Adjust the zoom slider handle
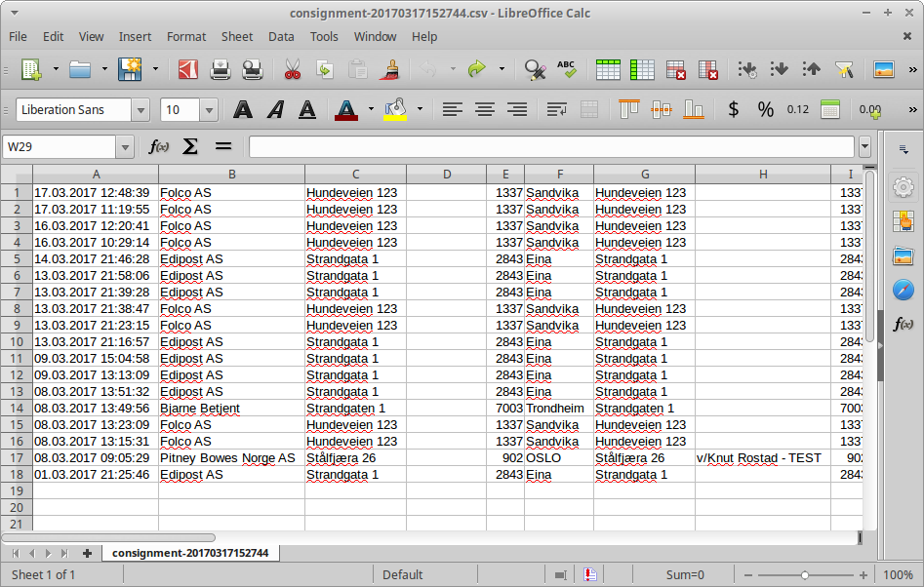This screenshot has height=587, width=924. point(804,575)
